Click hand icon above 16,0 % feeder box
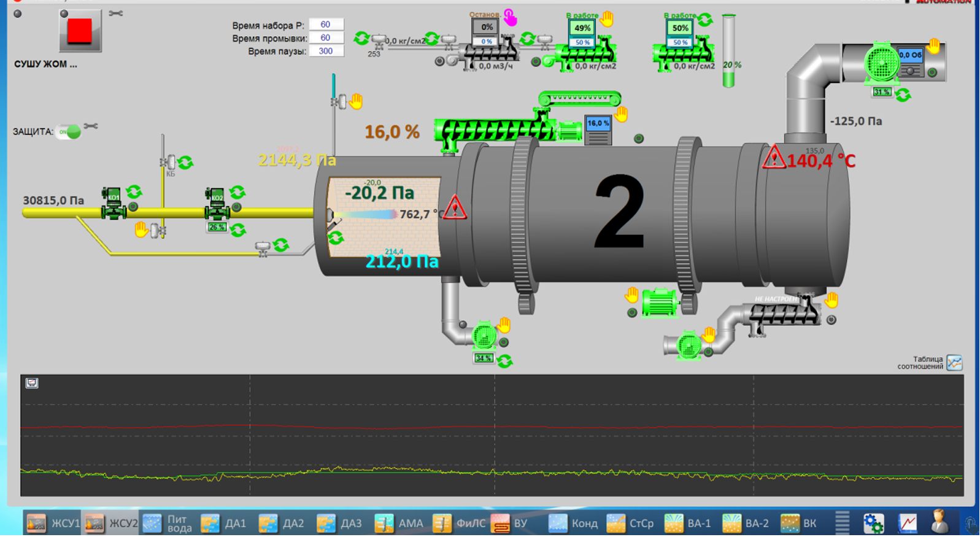This screenshot has height=537, width=980. click(621, 114)
